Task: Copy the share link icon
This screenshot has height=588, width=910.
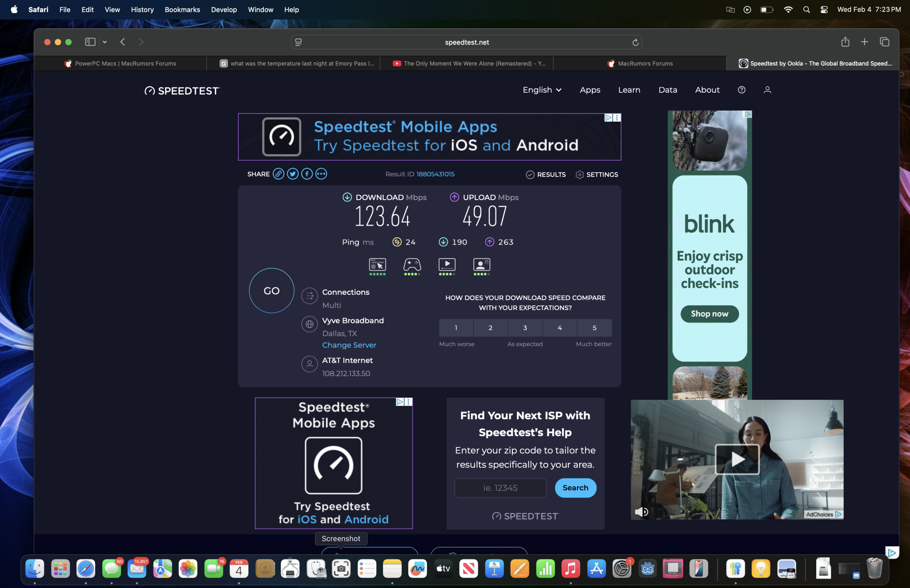Action: point(278,174)
